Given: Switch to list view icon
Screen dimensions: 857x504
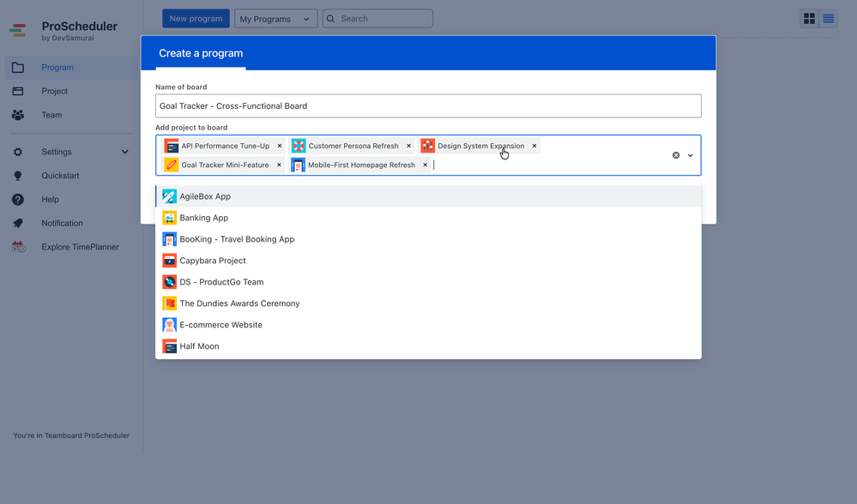Looking at the screenshot, I should point(829,19).
